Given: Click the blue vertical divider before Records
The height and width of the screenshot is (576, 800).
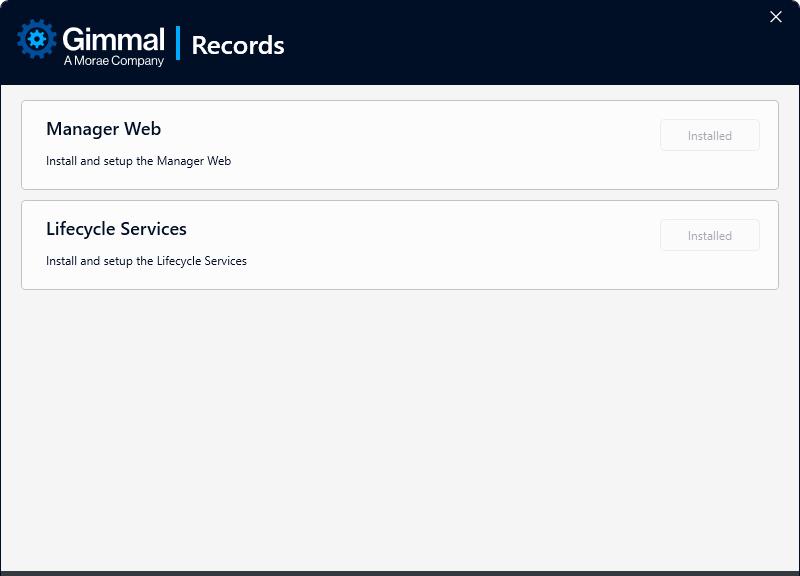Looking at the screenshot, I should pos(178,44).
